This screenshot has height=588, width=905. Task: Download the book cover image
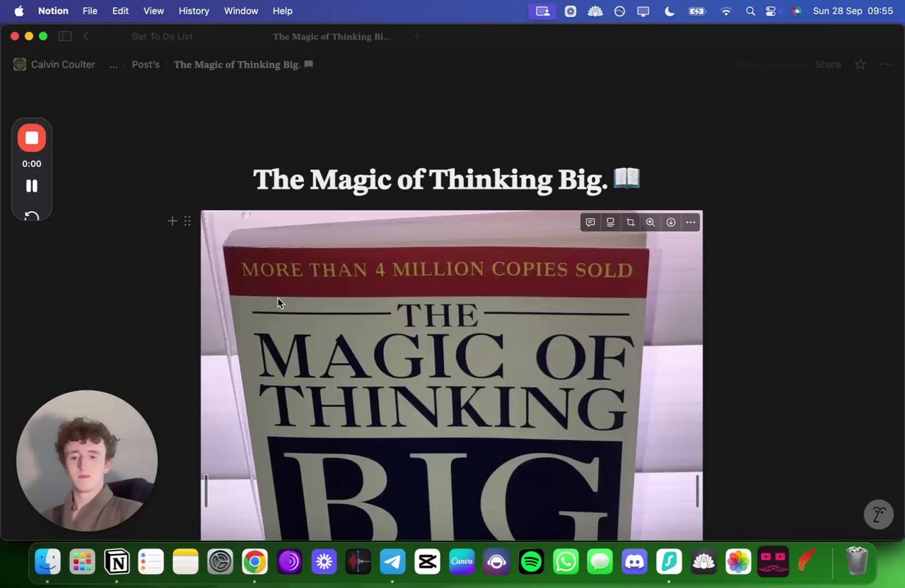[x=671, y=222]
